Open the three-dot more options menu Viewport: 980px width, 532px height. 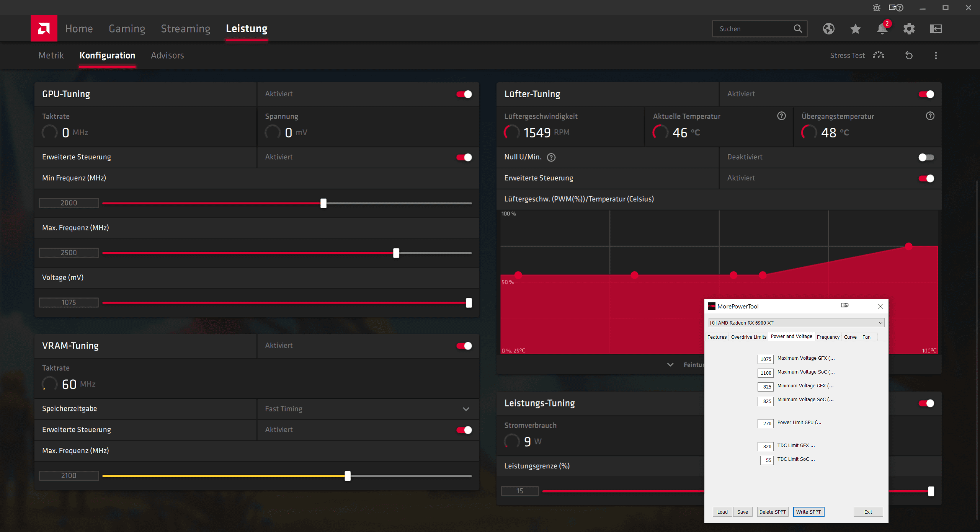[x=936, y=55]
